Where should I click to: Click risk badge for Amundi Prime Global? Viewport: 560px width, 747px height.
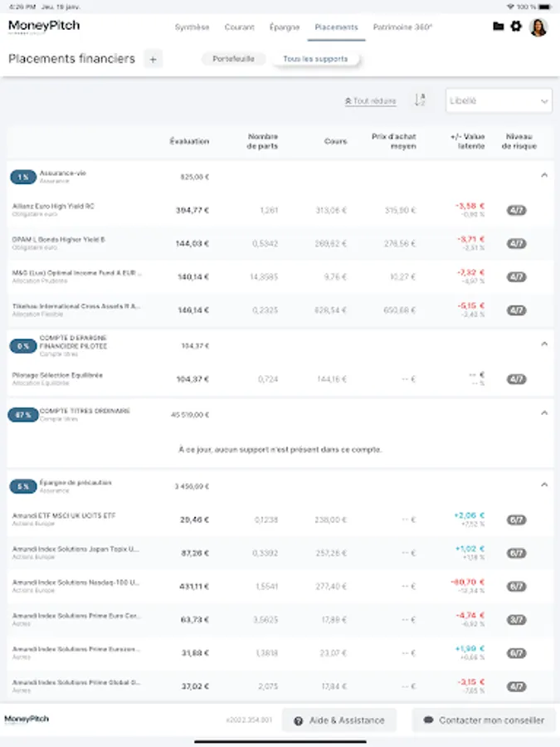tap(517, 686)
